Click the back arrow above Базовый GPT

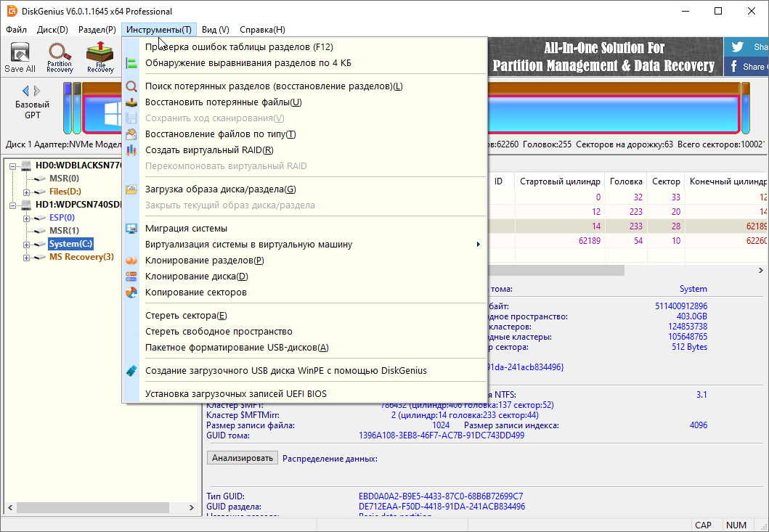(x=26, y=91)
